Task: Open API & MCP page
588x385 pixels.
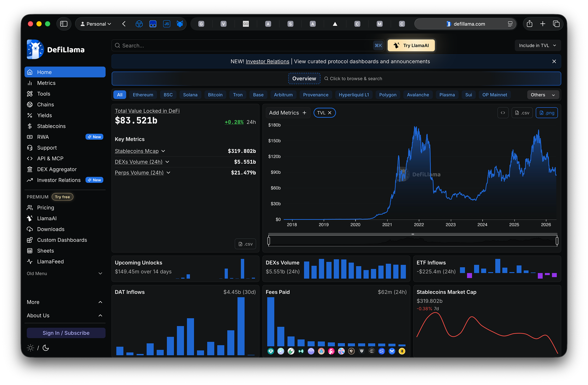Action: (65, 158)
